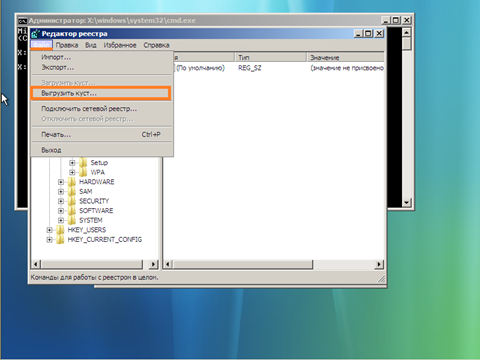
Task: Click the window resize grip in status bar
Action: (x=381, y=279)
